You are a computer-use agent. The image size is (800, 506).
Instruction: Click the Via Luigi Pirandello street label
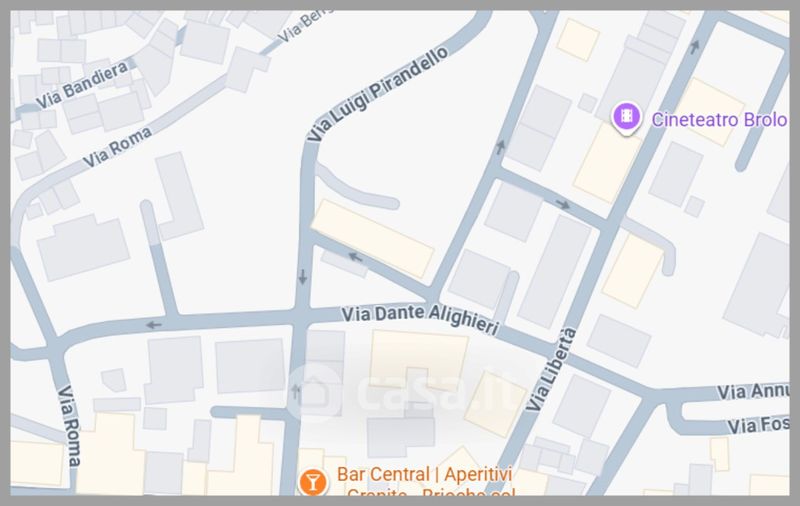[378, 93]
